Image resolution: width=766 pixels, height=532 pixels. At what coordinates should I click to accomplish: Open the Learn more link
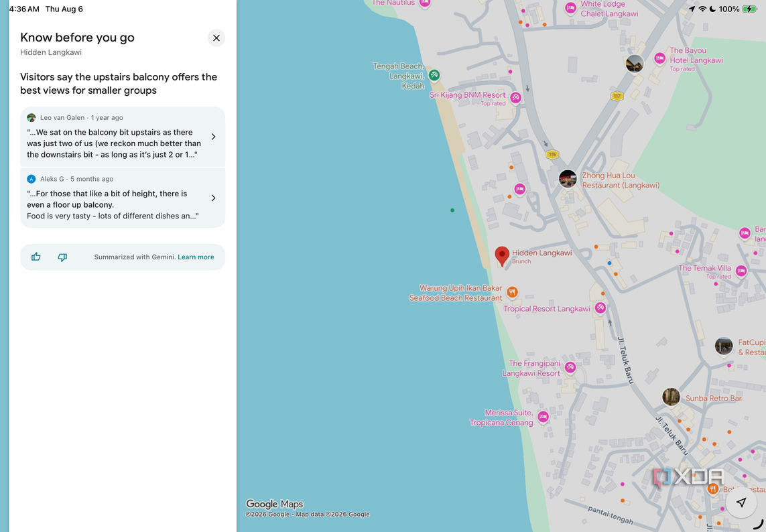196,257
